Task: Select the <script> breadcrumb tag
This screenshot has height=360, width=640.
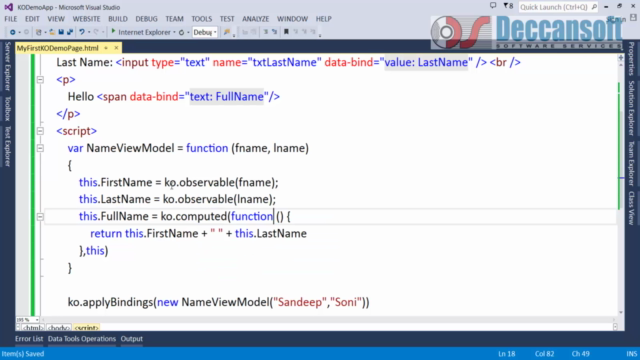Action: [87, 328]
